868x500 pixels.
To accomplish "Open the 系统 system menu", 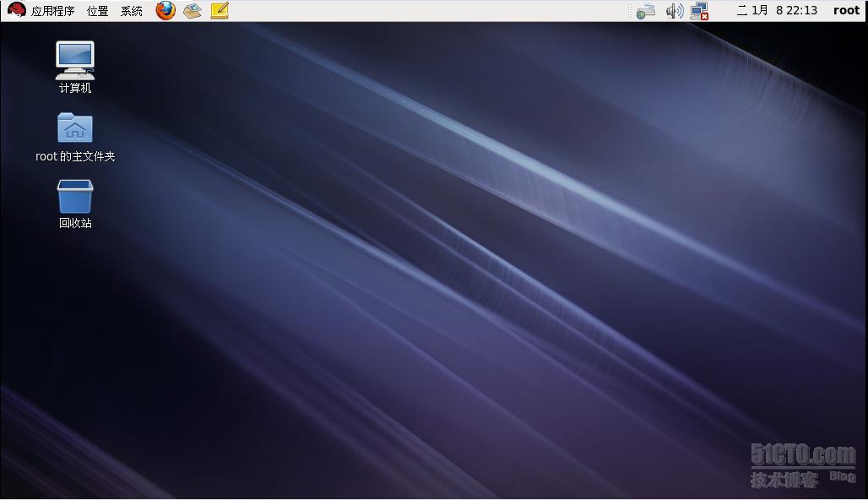I will pyautogui.click(x=131, y=11).
